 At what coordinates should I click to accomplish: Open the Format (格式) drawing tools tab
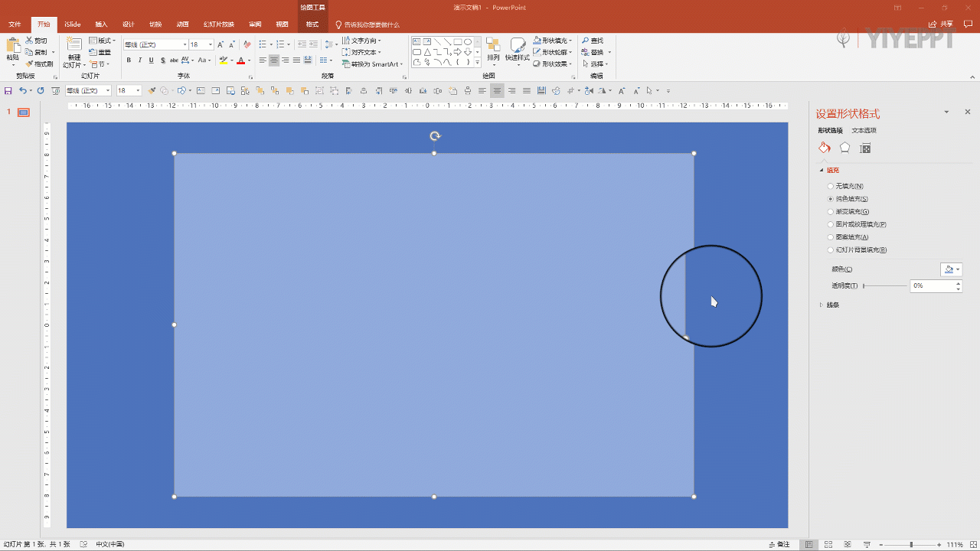pos(312,24)
